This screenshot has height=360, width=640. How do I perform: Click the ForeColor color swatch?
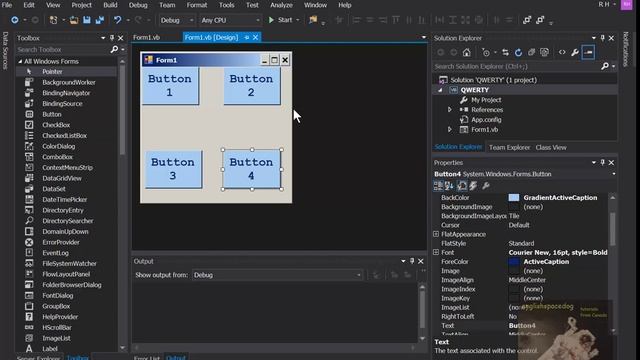(x=514, y=262)
